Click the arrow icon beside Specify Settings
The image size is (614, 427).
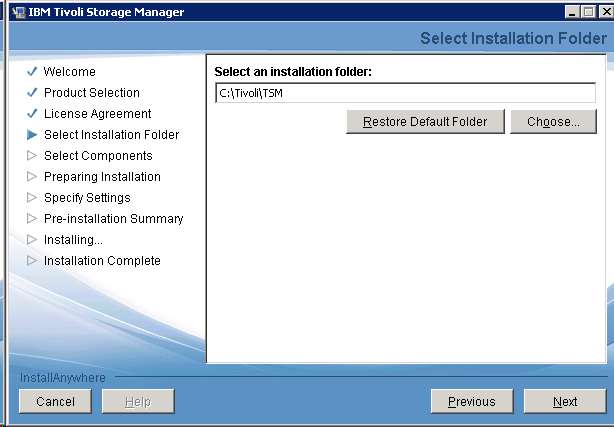[x=32, y=198]
